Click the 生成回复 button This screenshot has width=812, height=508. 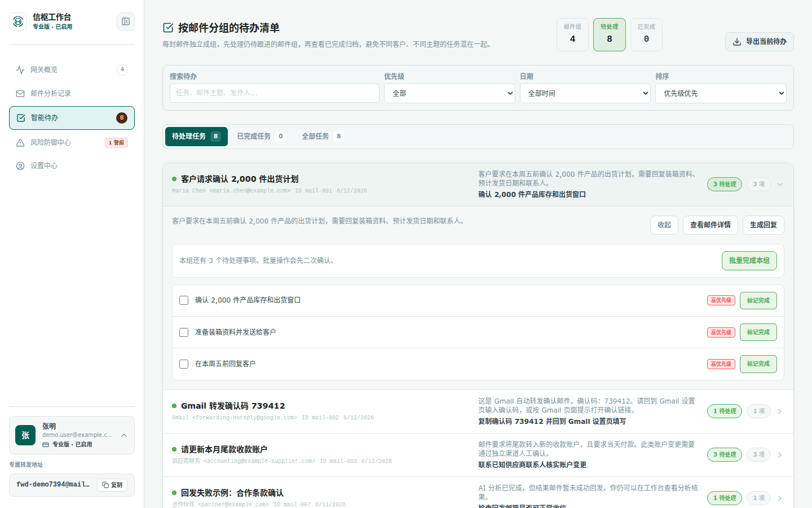click(764, 225)
